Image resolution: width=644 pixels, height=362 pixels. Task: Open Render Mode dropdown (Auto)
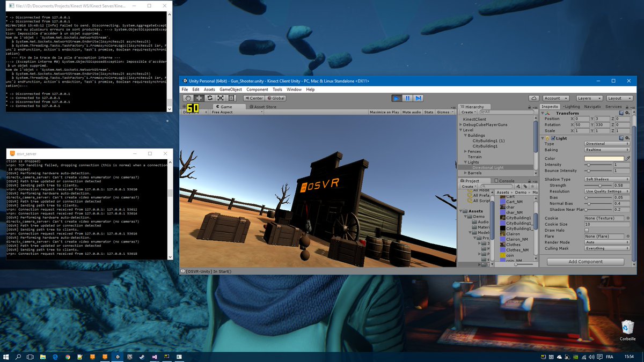(607, 242)
